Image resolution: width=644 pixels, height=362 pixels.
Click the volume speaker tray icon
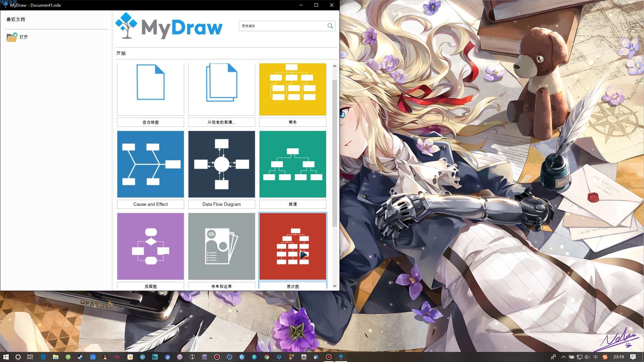tap(587, 357)
